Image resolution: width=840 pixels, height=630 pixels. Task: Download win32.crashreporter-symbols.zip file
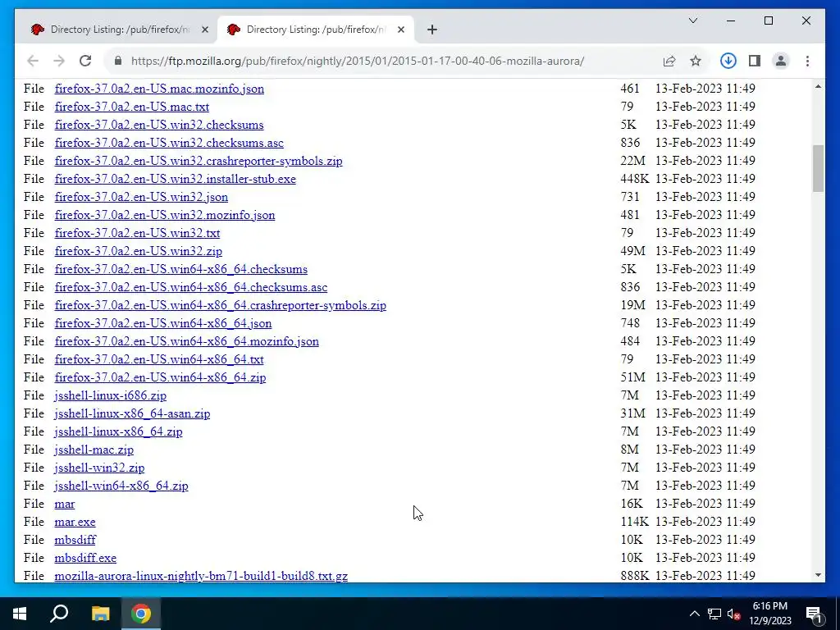point(199,161)
